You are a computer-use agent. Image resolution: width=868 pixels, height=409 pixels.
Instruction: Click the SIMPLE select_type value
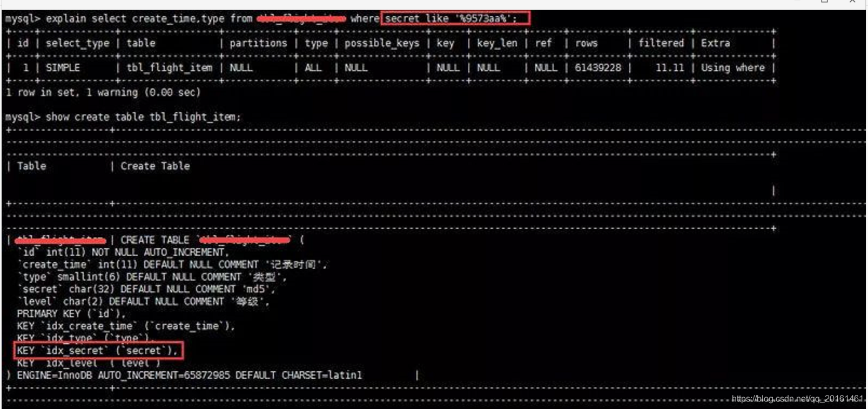pyautogui.click(x=63, y=68)
